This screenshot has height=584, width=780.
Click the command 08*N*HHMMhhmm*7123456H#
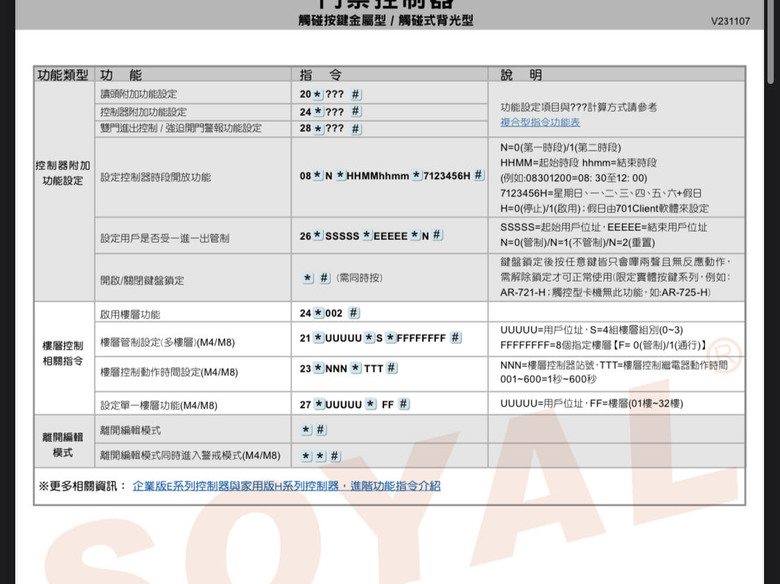tap(391, 176)
